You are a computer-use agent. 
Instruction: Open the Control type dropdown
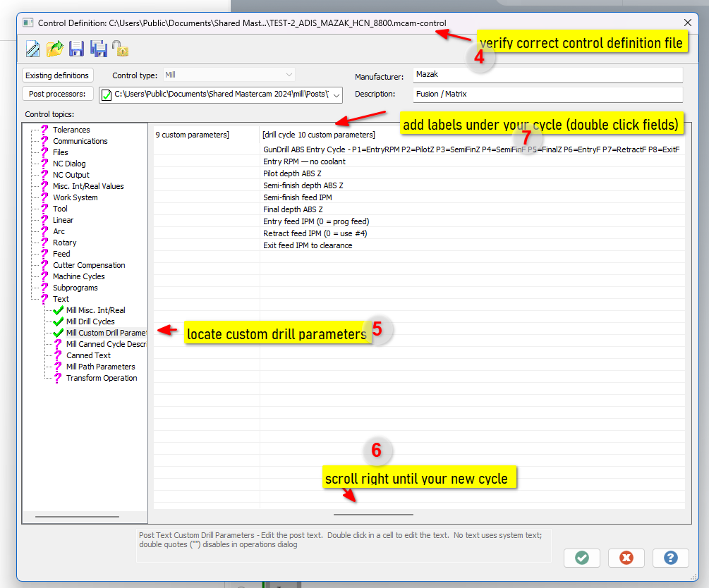[x=288, y=75]
